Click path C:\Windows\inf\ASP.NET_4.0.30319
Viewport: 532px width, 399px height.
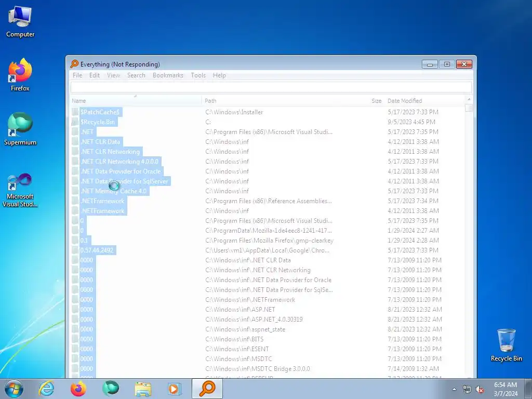(254, 320)
